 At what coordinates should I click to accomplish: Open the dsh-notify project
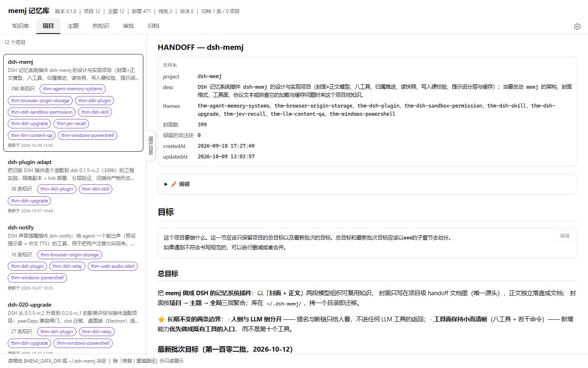21,227
